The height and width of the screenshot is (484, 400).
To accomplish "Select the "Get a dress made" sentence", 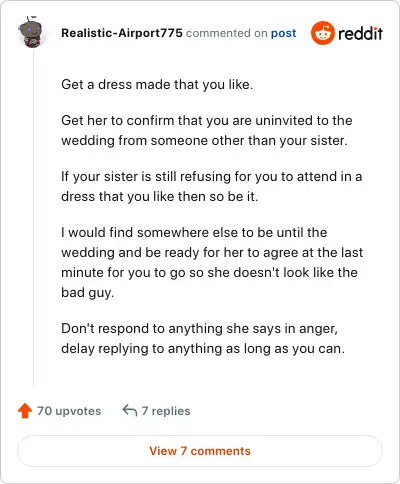I will [x=157, y=84].
